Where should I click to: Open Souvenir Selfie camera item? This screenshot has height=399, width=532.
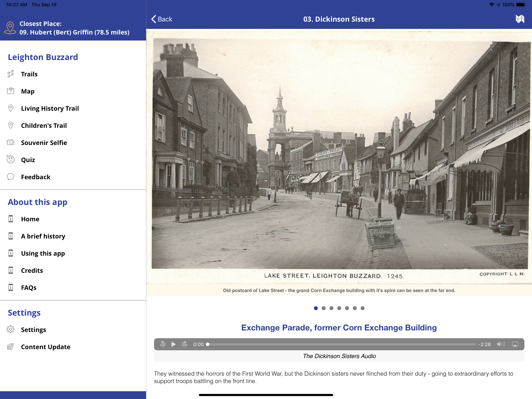(44, 143)
